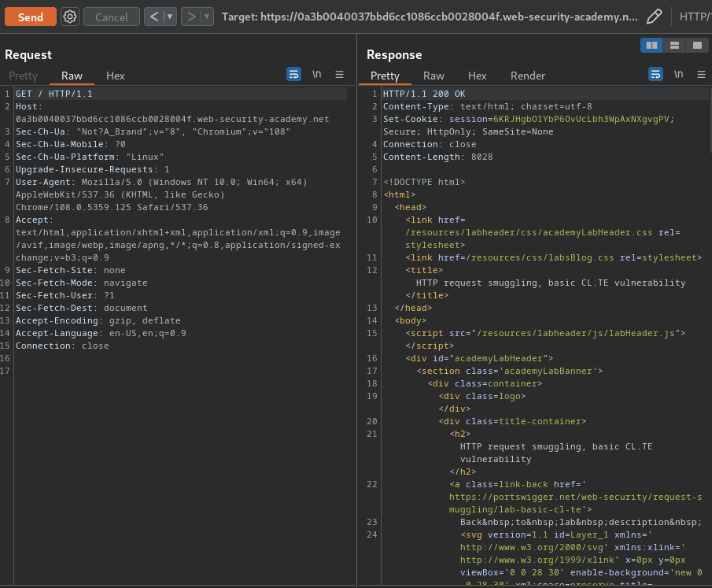Click the div class=title-container line
Viewport: 712px width, 588px height.
[x=512, y=421]
